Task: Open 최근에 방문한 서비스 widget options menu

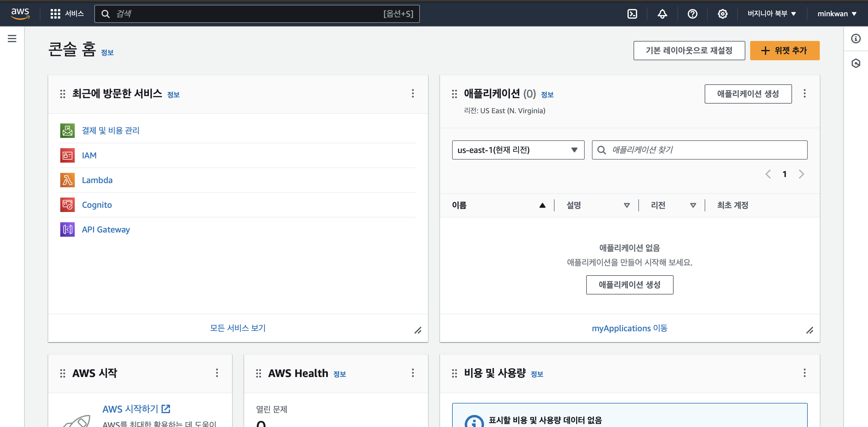Action: coord(413,94)
